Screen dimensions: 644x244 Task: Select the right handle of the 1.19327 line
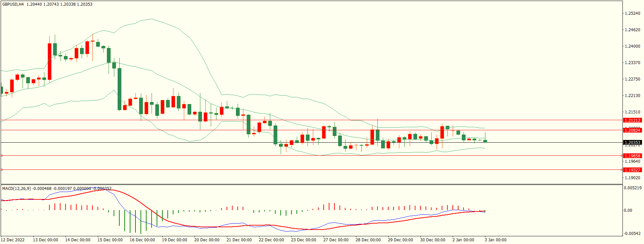[x=621, y=170]
